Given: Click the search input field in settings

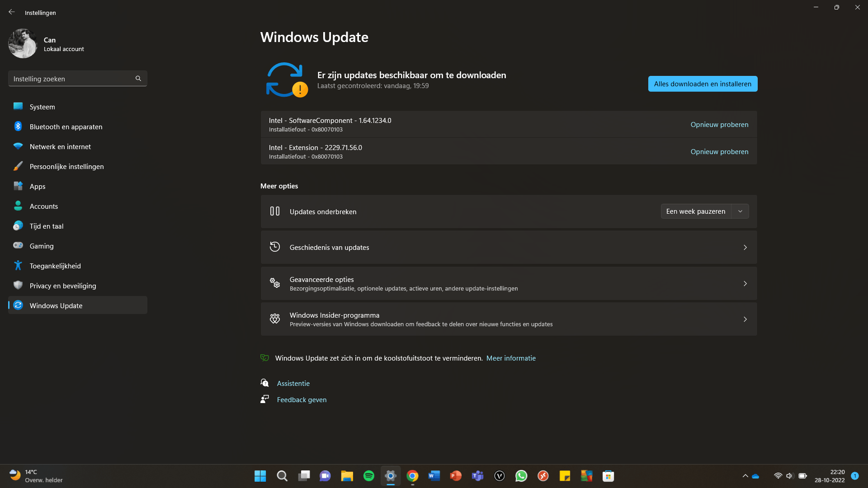Looking at the screenshot, I should click(x=77, y=79).
